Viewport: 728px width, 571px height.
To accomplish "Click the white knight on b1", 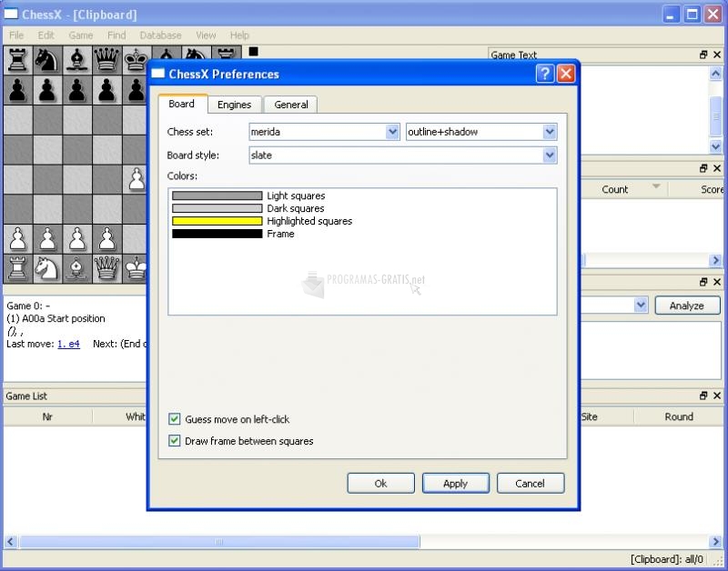I will point(47,268).
